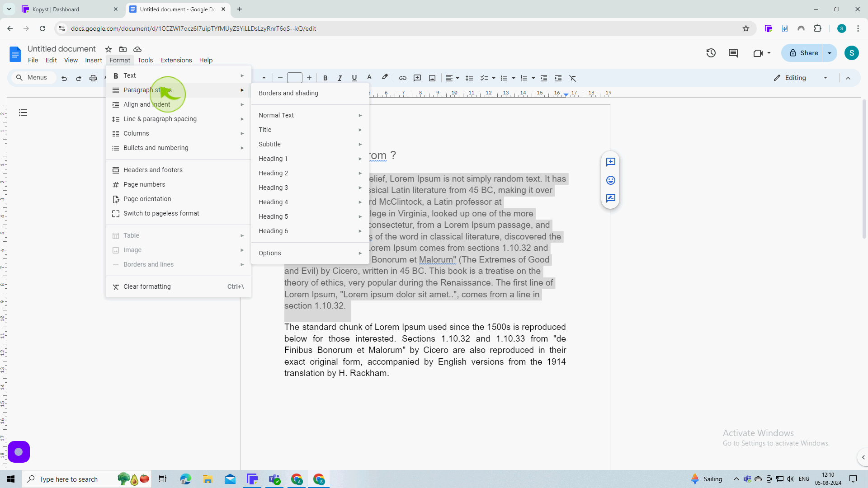Viewport: 868px width, 488px height.
Task: Select Borders and shading option
Action: coord(288,93)
